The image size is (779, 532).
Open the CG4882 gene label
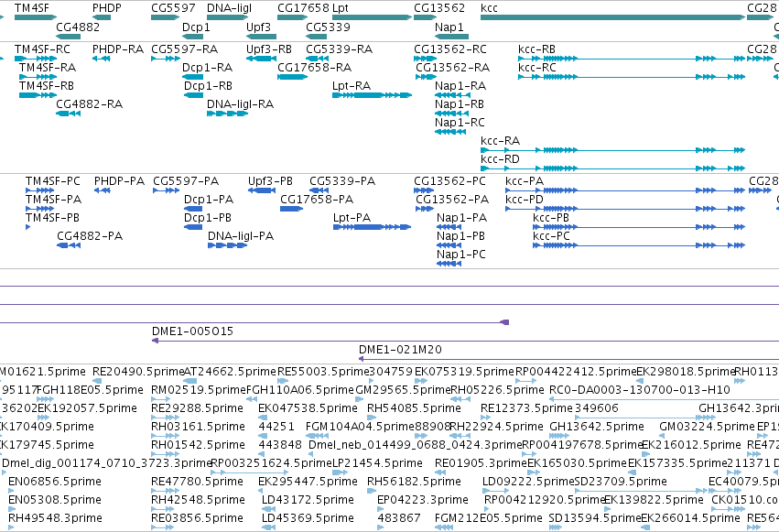point(78,27)
